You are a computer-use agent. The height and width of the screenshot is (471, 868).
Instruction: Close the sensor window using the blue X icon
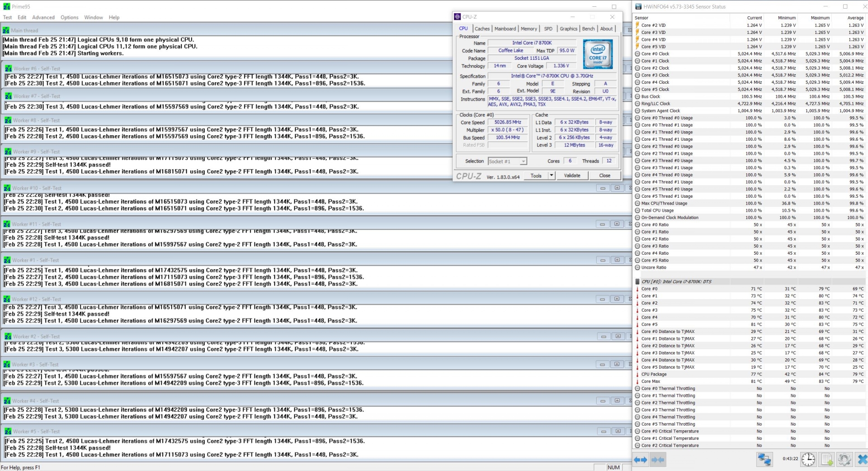pos(862,460)
